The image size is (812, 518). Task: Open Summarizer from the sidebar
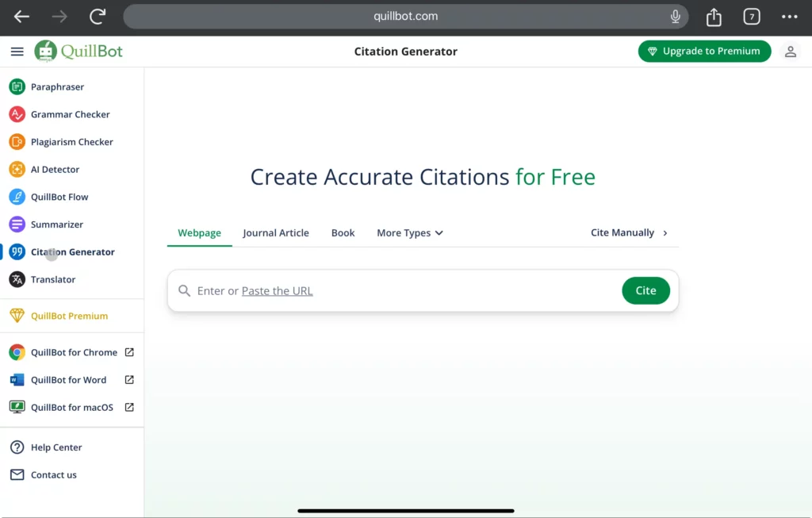tap(57, 224)
